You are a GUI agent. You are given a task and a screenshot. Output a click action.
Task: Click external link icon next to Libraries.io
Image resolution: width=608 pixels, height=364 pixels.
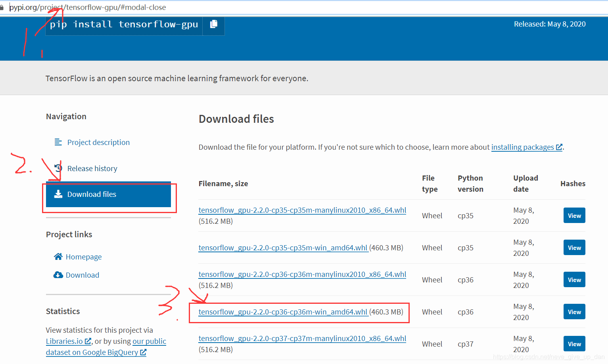88,341
